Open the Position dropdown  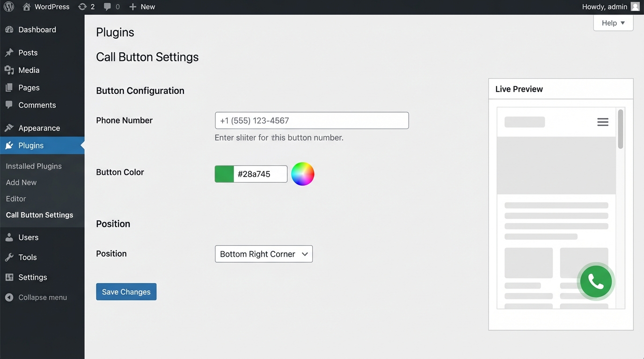263,254
